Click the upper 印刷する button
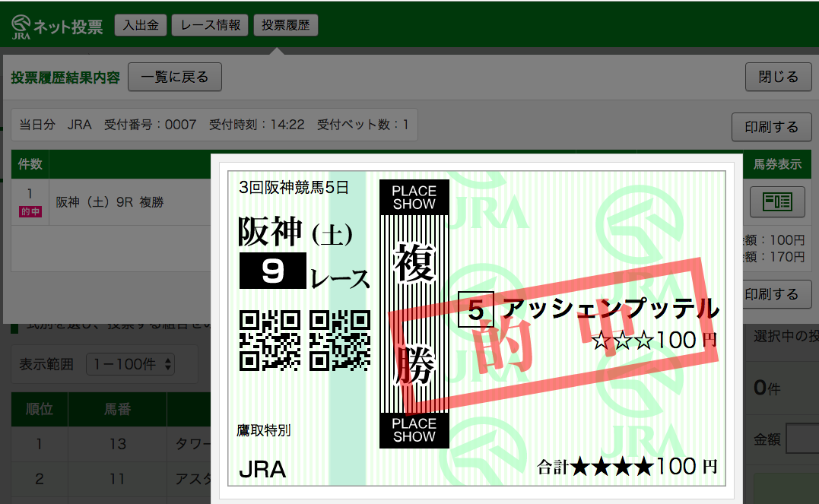Image resolution: width=819 pixels, height=504 pixels. pos(771,127)
